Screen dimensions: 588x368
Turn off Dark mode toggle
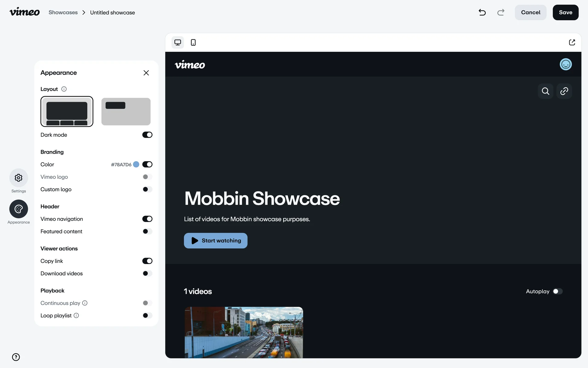(x=147, y=135)
